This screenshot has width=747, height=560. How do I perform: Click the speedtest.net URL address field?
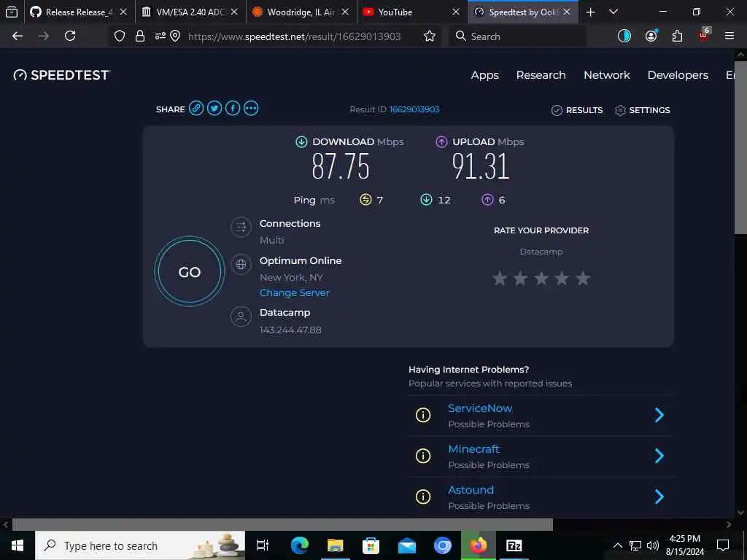(x=295, y=36)
